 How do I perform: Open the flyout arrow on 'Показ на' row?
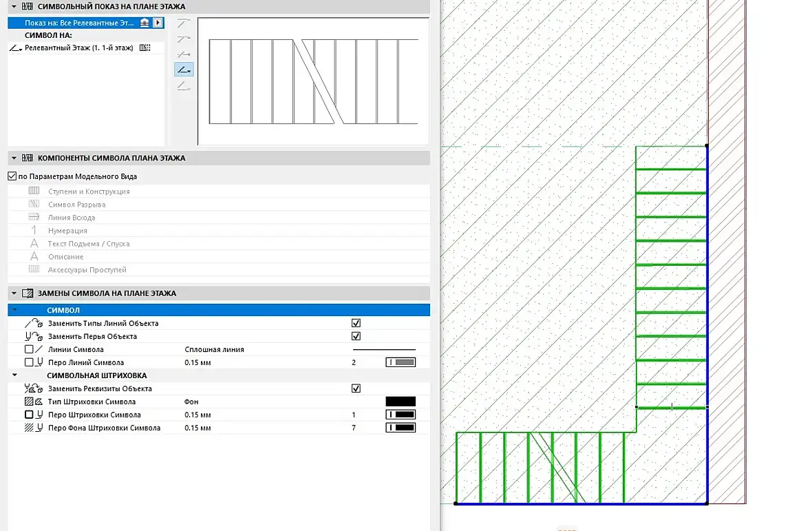pos(158,23)
